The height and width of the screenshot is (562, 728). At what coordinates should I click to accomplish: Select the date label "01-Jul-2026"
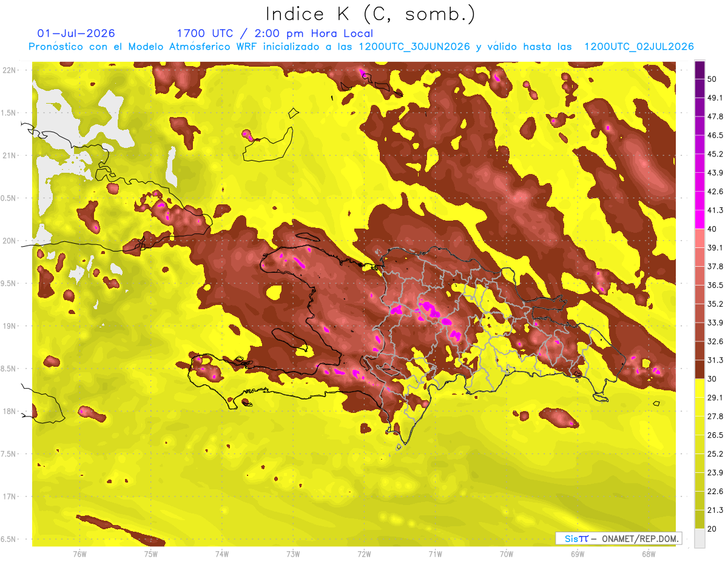point(76,33)
